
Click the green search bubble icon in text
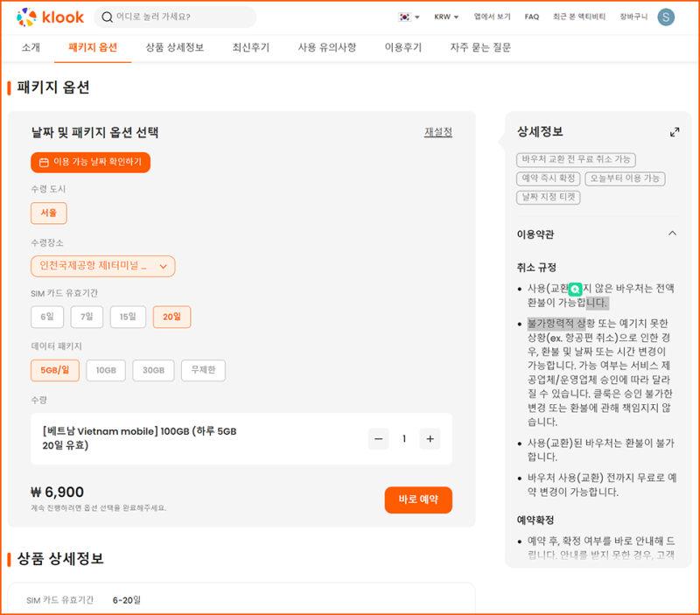pyautogui.click(x=576, y=290)
